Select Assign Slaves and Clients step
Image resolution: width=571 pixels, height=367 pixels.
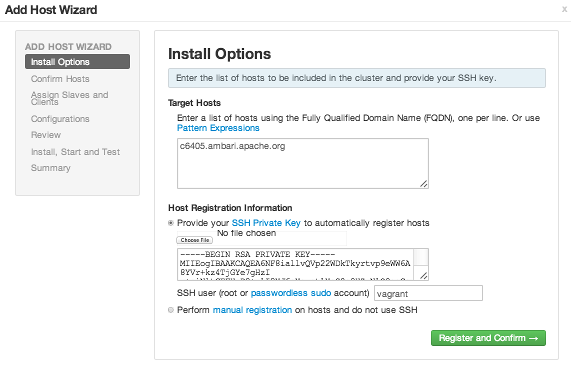point(70,98)
